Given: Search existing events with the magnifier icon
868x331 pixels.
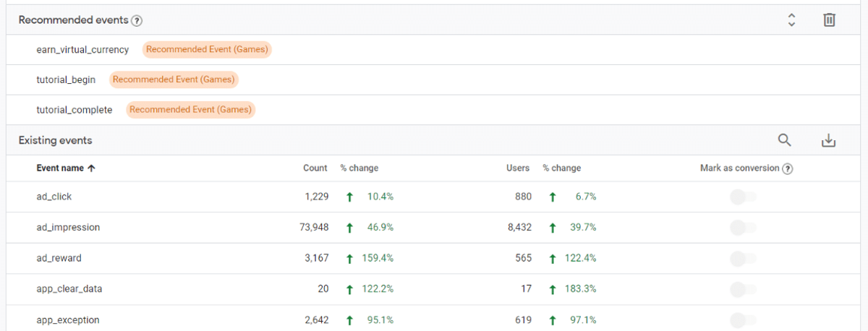Looking at the screenshot, I should pos(785,140).
